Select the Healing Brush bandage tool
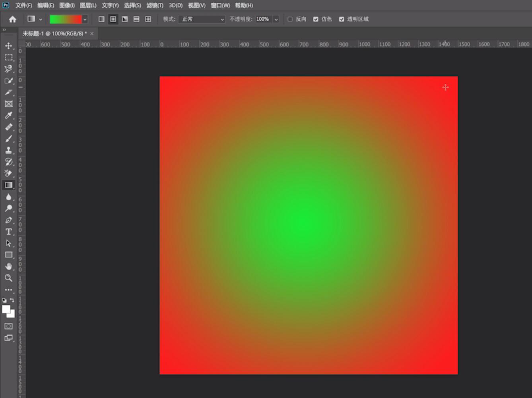Viewport: 532px width, 398px height. (x=8, y=127)
